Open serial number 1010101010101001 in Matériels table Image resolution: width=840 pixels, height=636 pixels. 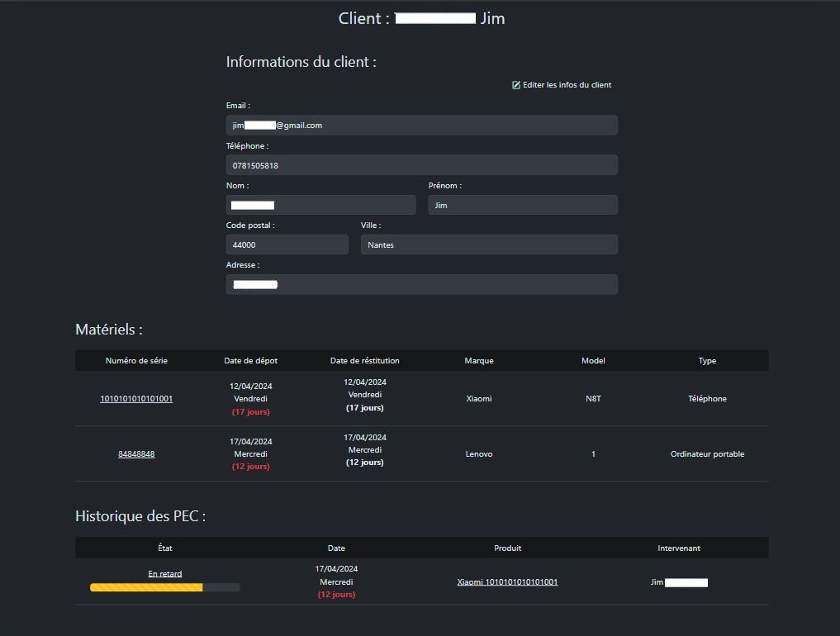point(136,399)
